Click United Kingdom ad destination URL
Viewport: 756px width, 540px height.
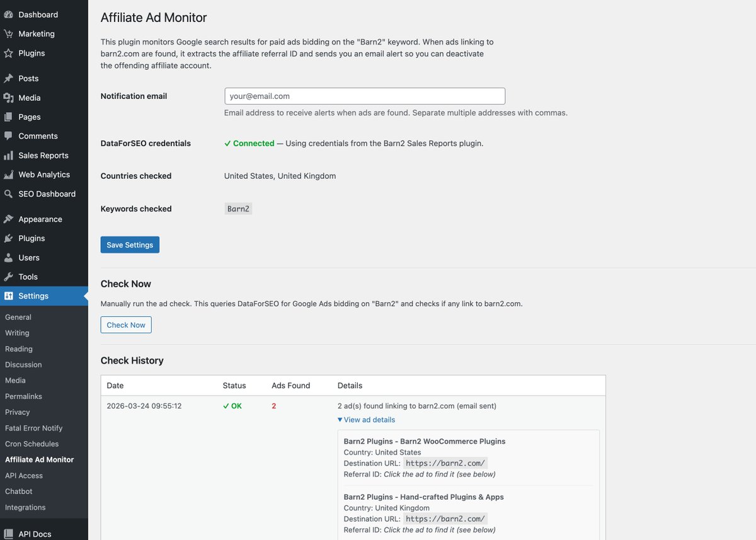point(445,519)
